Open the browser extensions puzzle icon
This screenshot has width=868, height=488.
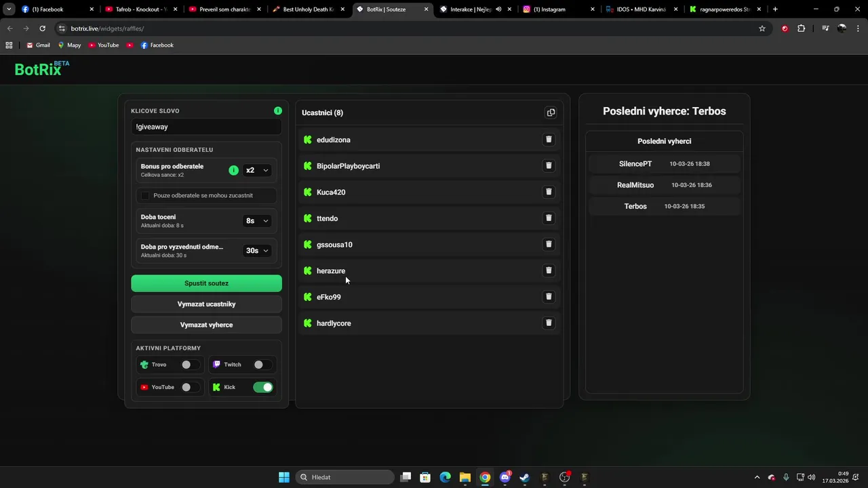point(801,28)
